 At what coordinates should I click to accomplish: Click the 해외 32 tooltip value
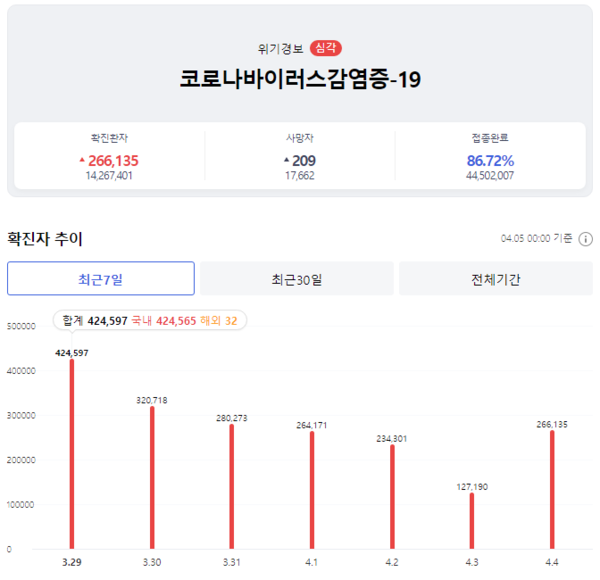219,321
